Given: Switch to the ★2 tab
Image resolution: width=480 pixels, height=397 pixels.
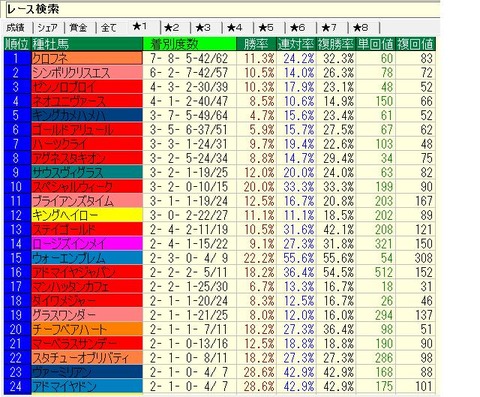Looking at the screenshot, I should coord(172,28).
